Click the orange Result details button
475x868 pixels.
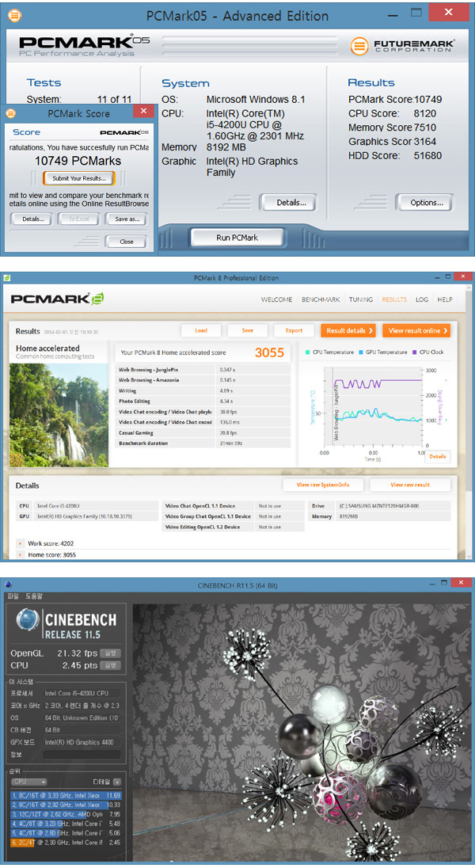click(349, 330)
